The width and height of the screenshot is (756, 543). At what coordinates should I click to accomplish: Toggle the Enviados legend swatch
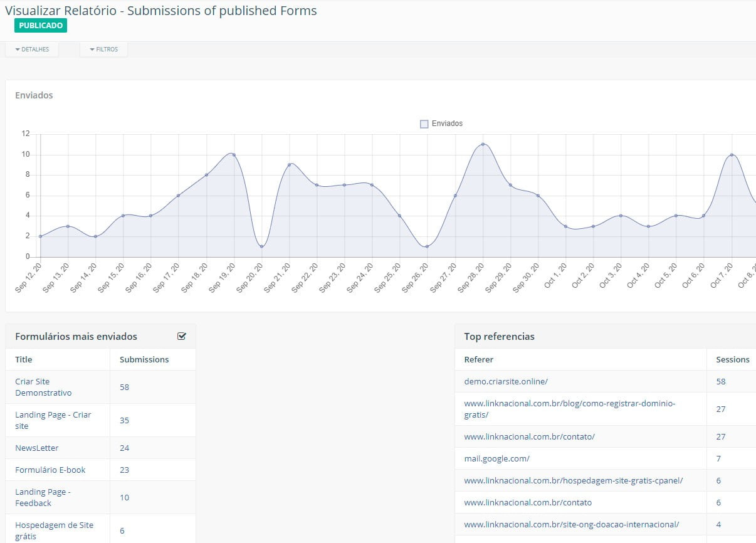424,124
